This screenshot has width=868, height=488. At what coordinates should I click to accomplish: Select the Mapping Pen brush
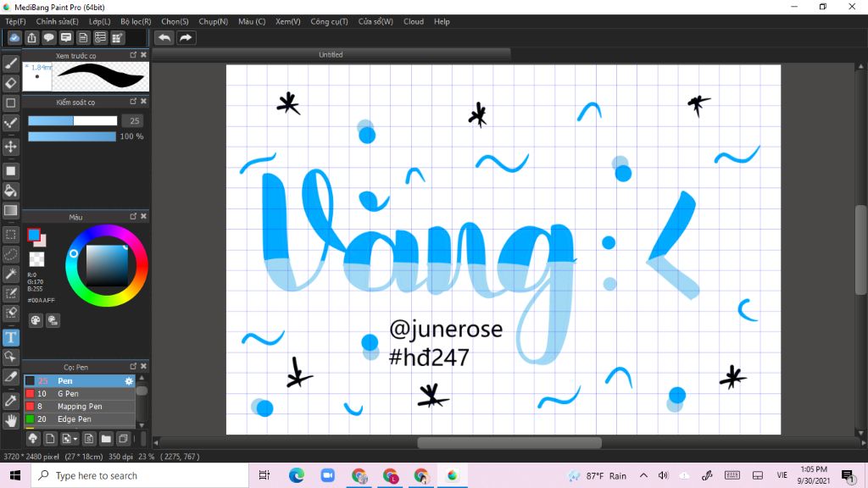[x=80, y=406]
